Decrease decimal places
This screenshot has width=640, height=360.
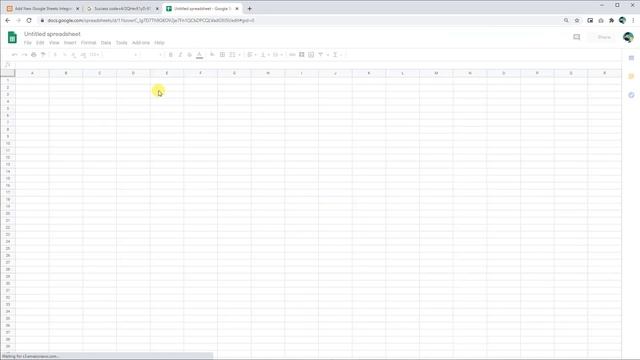(x=74, y=55)
